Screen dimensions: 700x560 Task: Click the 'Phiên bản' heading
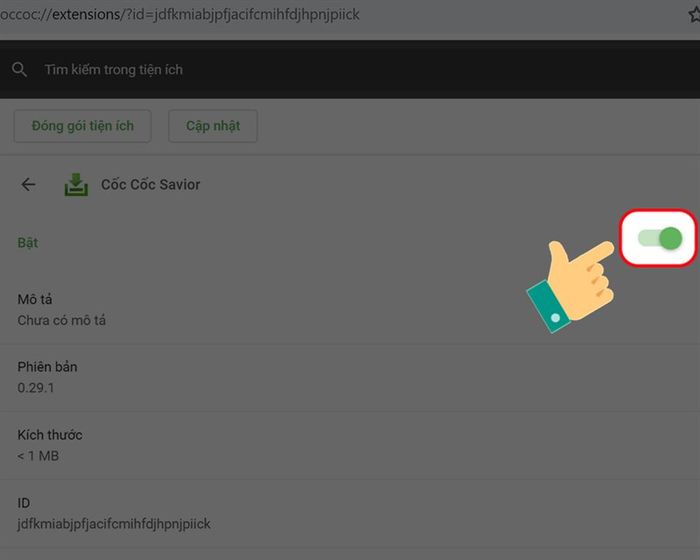(47, 367)
